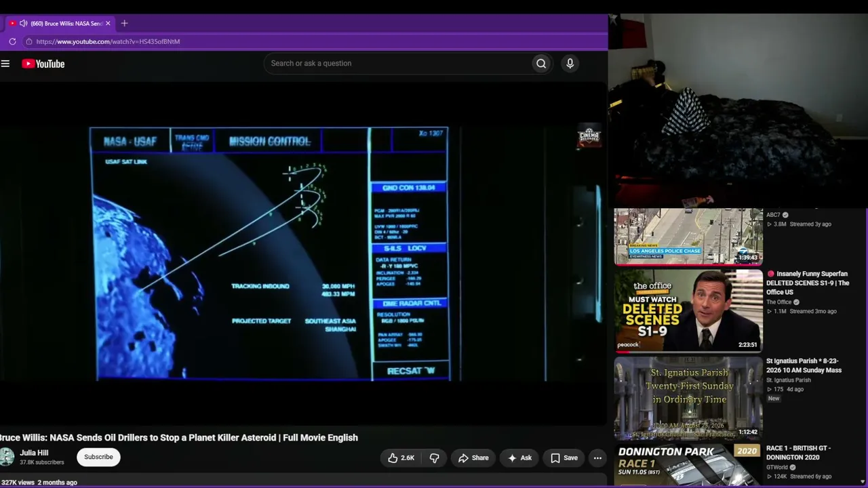The width and height of the screenshot is (868, 488).
Task: Visit the ABC7 channel link
Action: (x=773, y=215)
